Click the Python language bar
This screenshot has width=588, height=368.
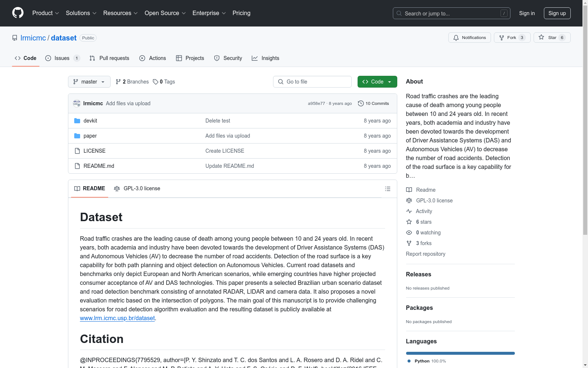[460, 353]
